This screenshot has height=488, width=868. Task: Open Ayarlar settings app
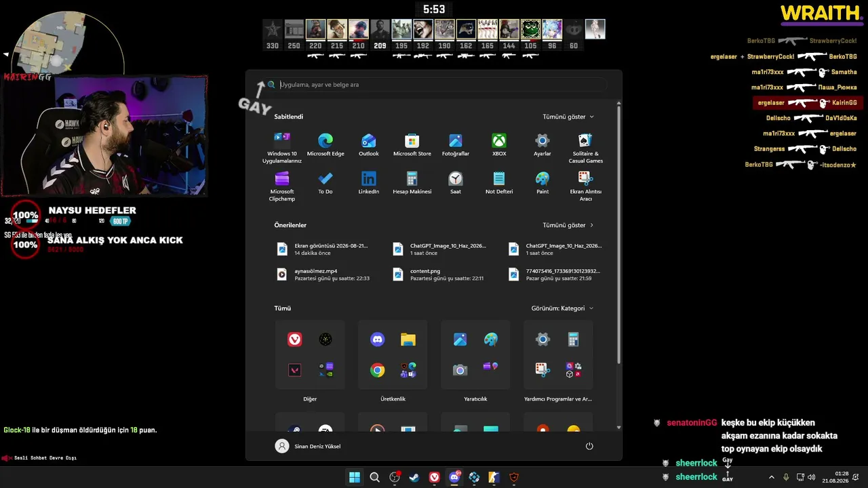tap(542, 145)
